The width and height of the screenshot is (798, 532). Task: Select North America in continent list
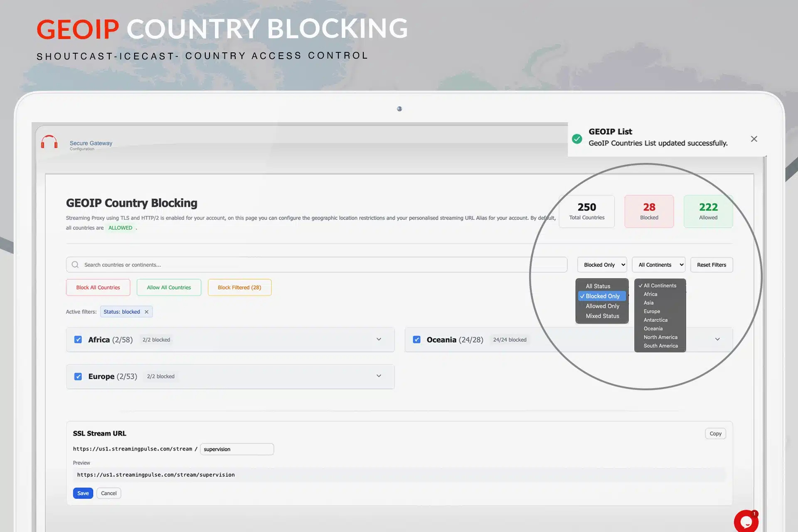[x=660, y=337]
